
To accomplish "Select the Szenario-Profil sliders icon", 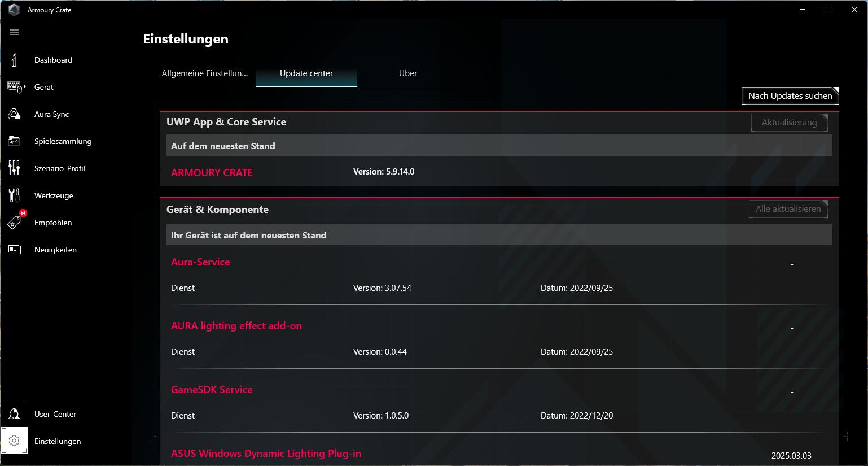I will [14, 168].
